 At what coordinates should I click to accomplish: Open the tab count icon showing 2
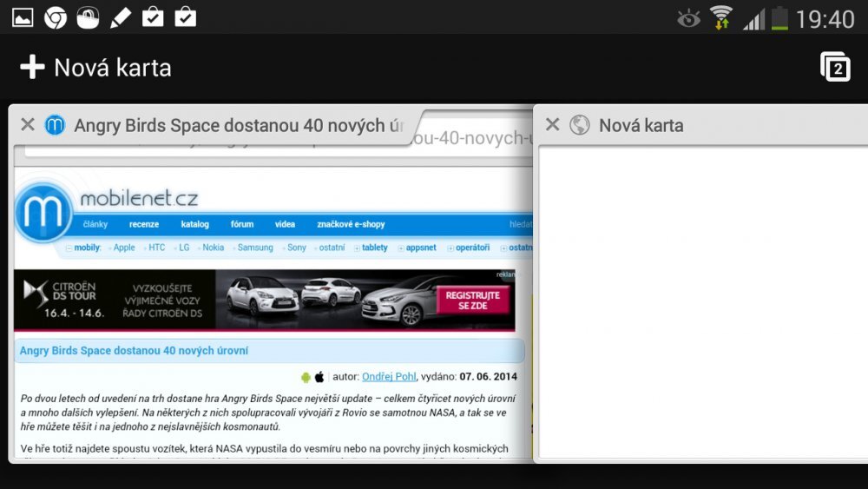[x=835, y=68]
